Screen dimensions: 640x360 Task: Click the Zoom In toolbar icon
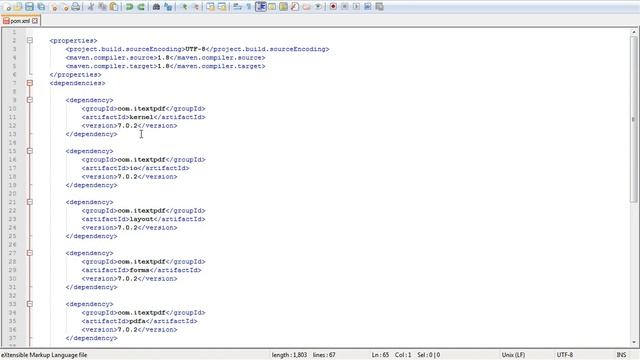tap(184, 7)
